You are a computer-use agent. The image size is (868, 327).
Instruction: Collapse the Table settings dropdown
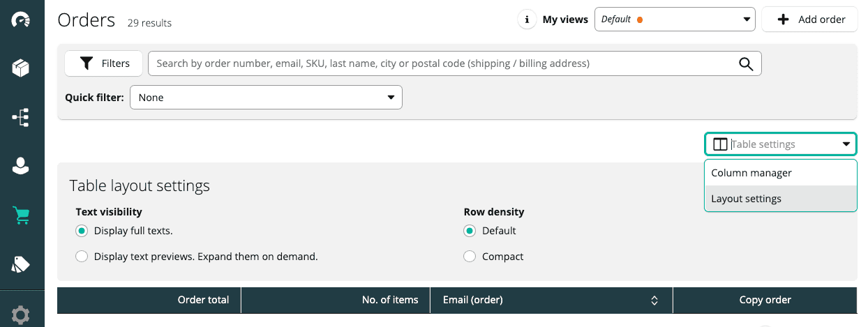tap(846, 144)
